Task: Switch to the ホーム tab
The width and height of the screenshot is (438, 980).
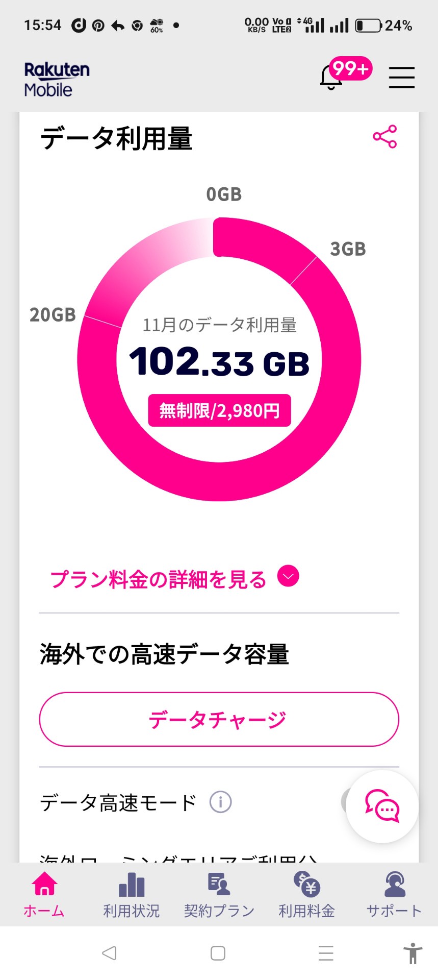Action: 44,895
